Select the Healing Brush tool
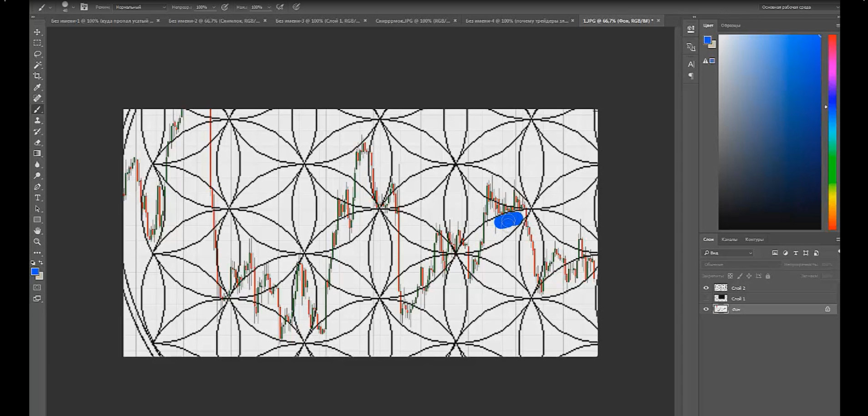The width and height of the screenshot is (868, 416). 37,98
